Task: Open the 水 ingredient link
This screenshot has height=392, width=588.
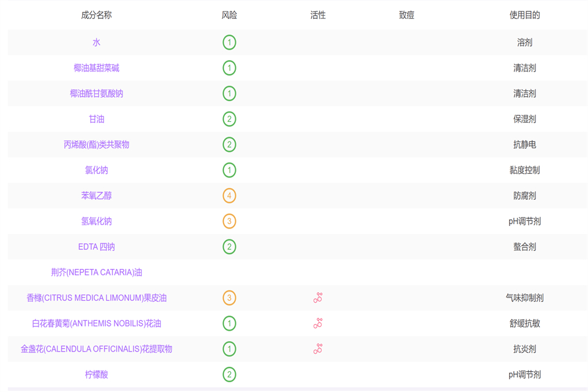Action: 96,43
